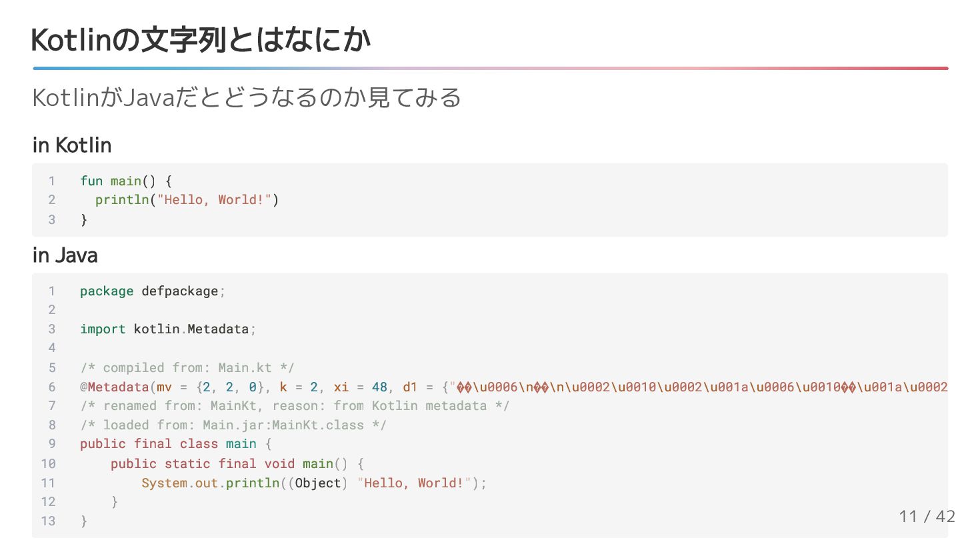Click the "public final class main" declaration
The image size is (980, 552).
click(x=175, y=444)
